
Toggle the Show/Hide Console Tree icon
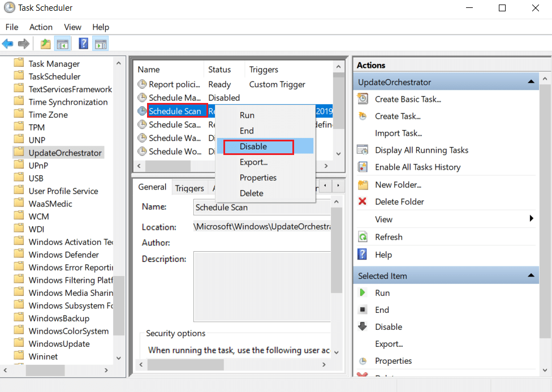click(63, 44)
